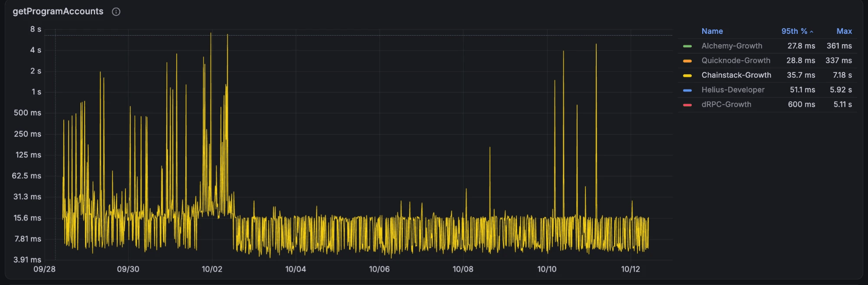Select the 5.11 s max value
The image size is (868, 285).
tap(842, 105)
